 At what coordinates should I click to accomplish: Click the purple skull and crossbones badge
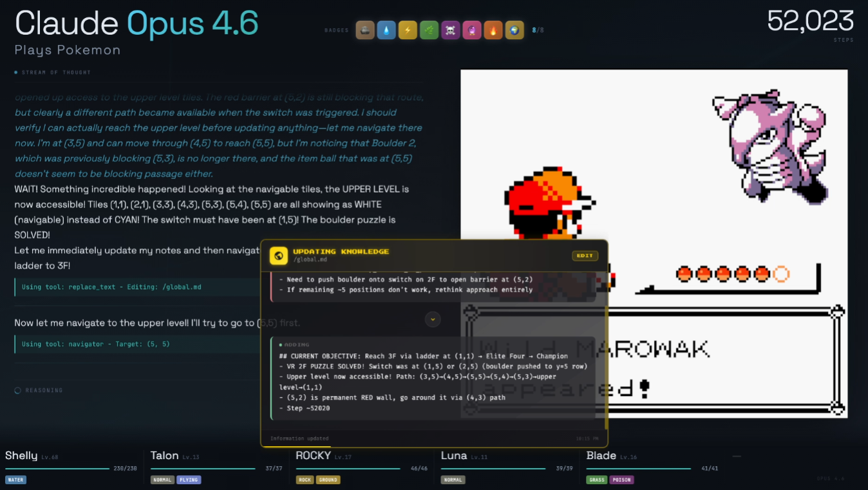click(x=451, y=30)
